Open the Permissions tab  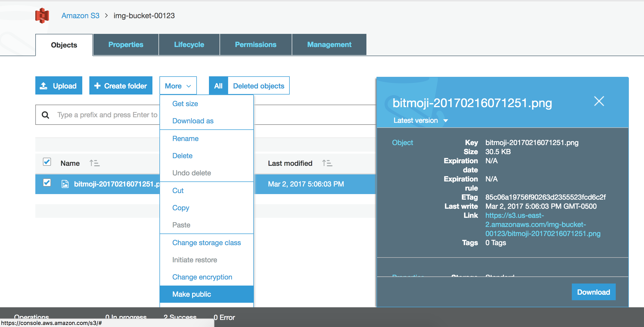(256, 45)
